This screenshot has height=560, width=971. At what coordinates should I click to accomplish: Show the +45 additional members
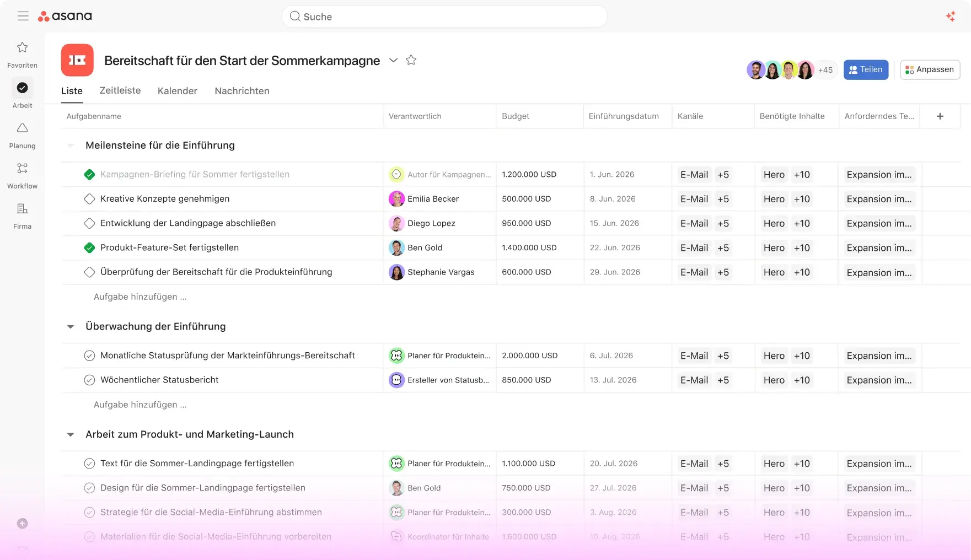click(825, 70)
